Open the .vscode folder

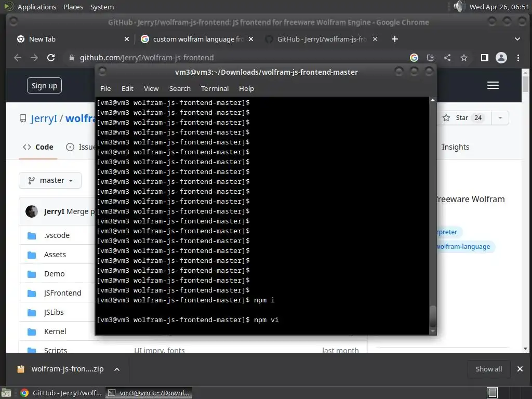tap(57, 235)
